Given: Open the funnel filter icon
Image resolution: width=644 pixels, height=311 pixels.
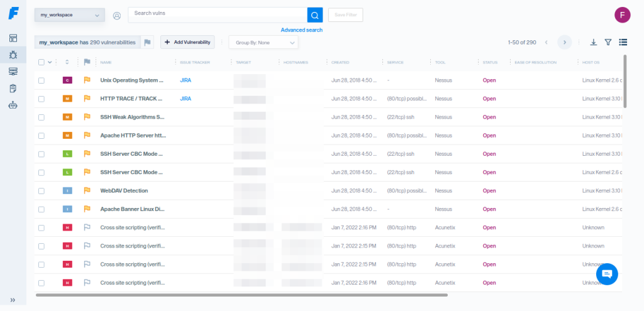Looking at the screenshot, I should [608, 42].
